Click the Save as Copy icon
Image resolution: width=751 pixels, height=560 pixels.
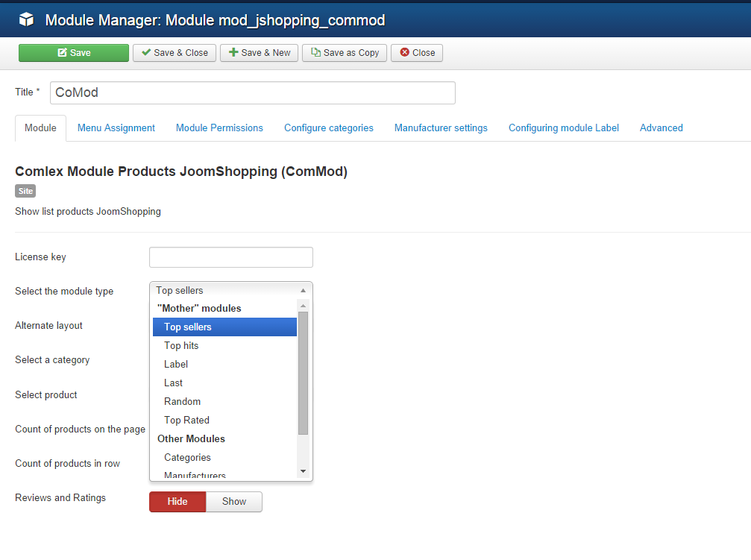click(x=315, y=53)
